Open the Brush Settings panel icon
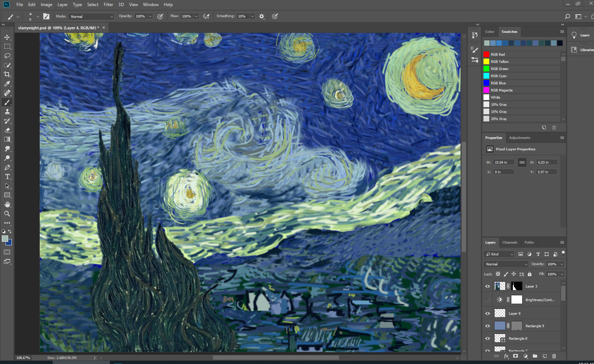This screenshot has height=364, width=594. pos(475,50)
